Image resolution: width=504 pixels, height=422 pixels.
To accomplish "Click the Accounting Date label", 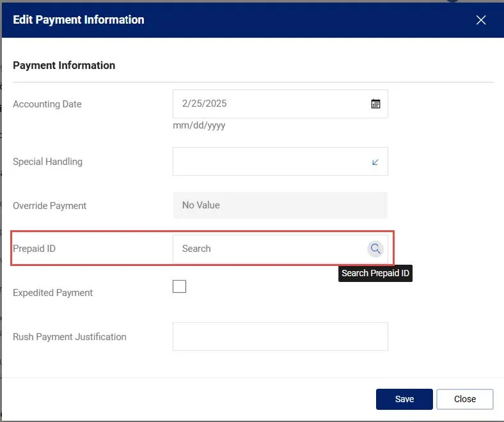I will [47, 104].
